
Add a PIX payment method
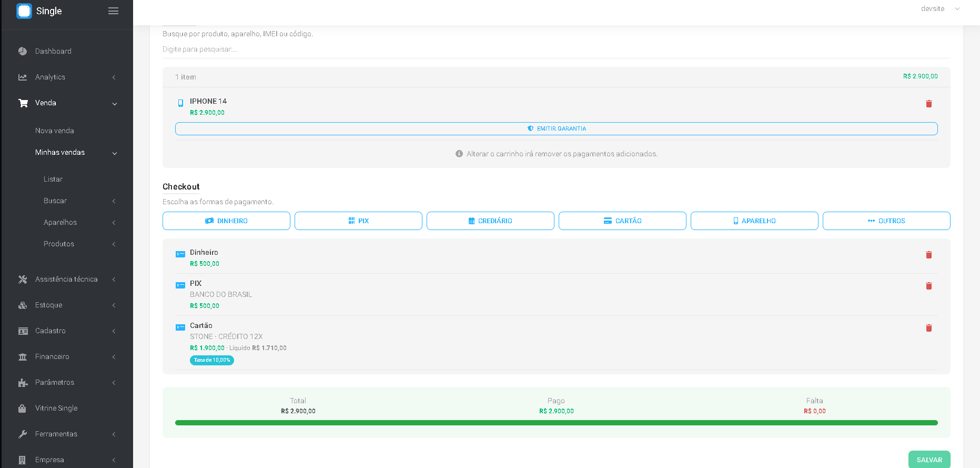(358, 221)
